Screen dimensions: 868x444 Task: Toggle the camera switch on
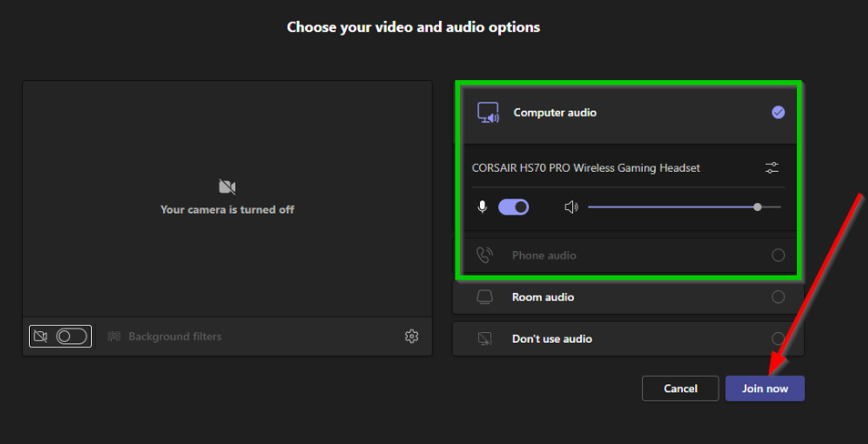71,337
